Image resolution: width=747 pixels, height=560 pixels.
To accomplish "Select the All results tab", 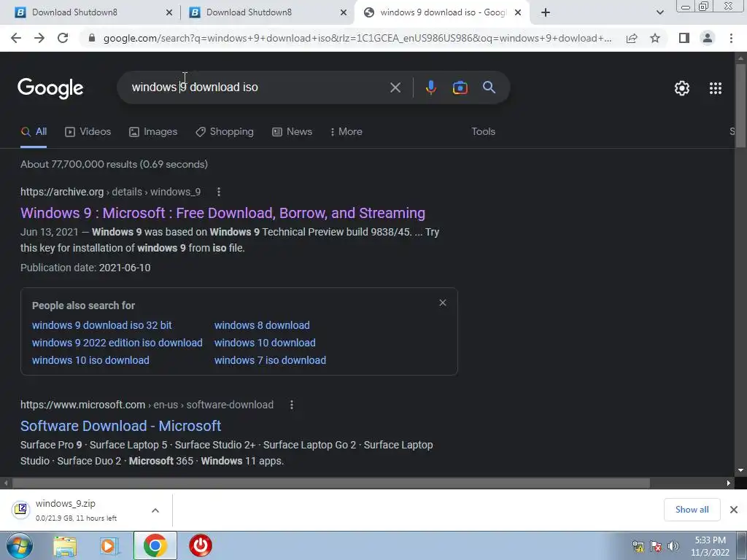I will tap(34, 132).
